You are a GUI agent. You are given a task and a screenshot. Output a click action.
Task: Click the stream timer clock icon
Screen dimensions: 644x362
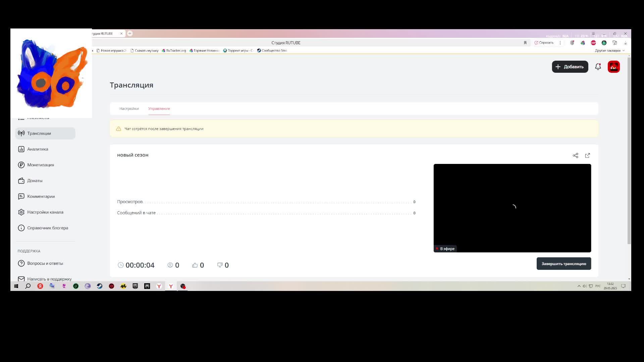pyautogui.click(x=121, y=265)
